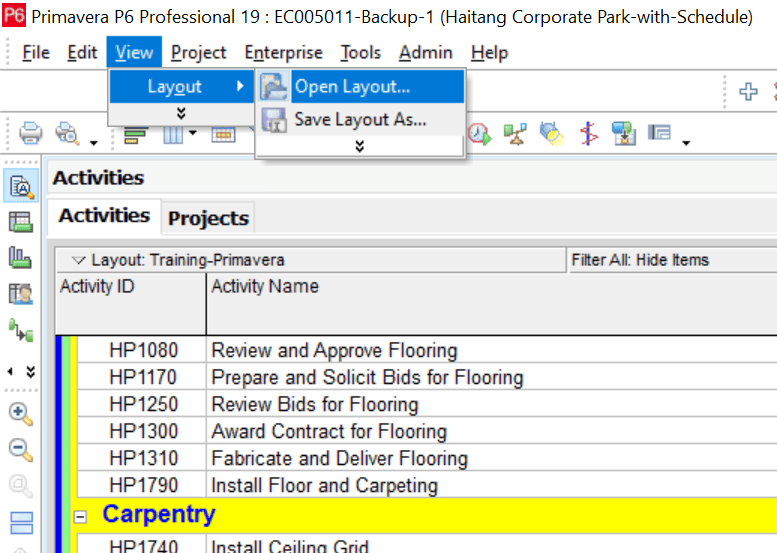
Task: Open the Enterprise menu
Action: click(283, 53)
